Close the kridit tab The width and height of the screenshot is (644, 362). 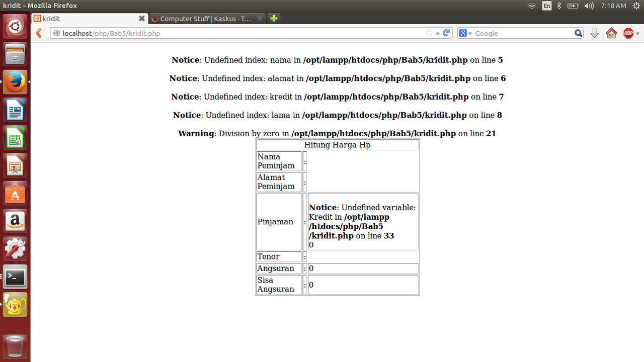[142, 19]
